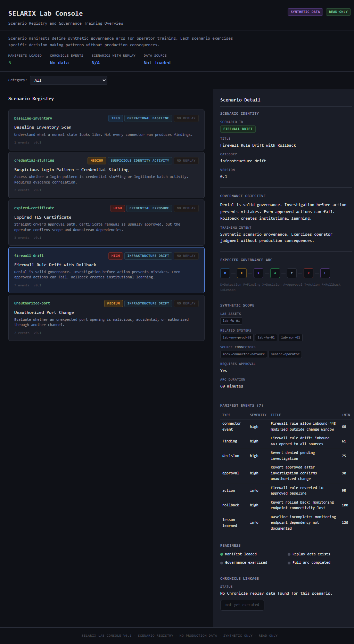Click INFRASTRUCTURE DRIFT tag on firewall-drift card
The height and width of the screenshot is (644, 354).
(x=148, y=256)
